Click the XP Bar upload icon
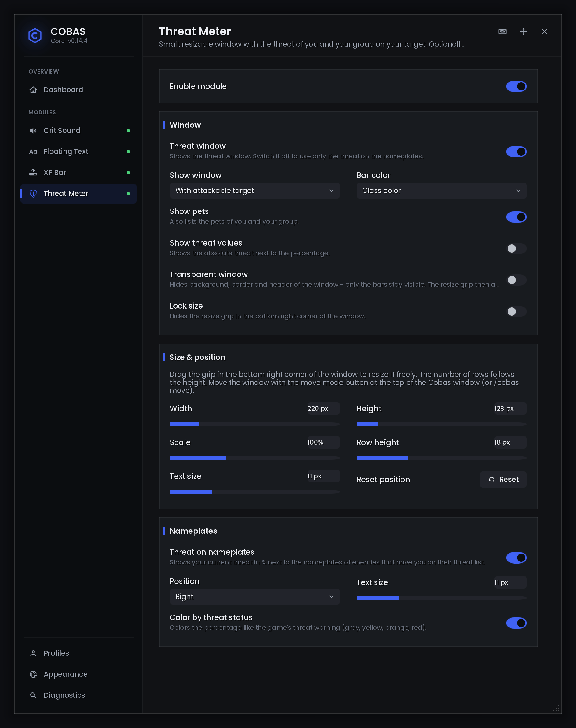Image resolution: width=576 pixels, height=728 pixels. coord(33,172)
